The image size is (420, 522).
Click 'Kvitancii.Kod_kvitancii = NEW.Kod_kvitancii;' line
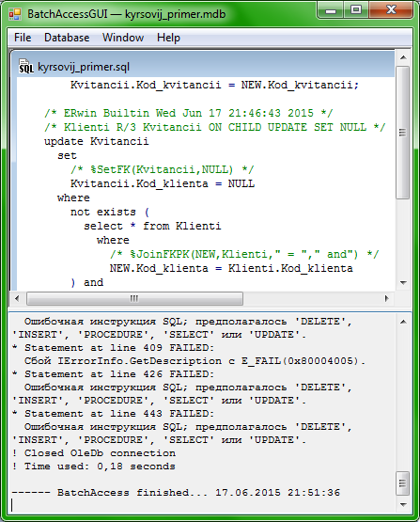pos(214,86)
